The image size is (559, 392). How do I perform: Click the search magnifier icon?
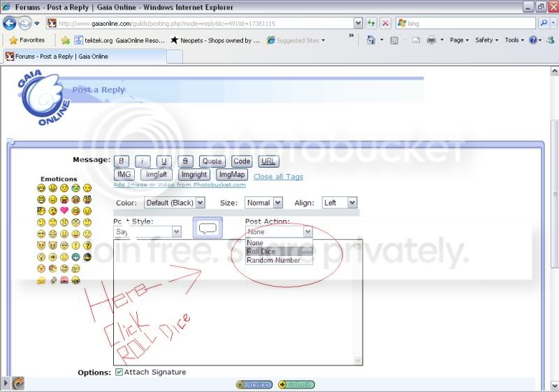544,23
